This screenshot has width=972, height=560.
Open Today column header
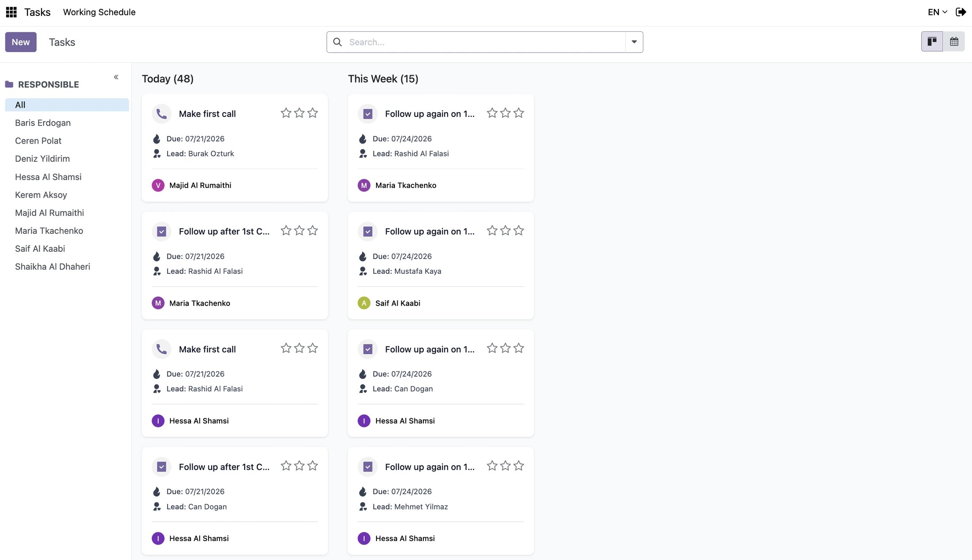tap(168, 79)
